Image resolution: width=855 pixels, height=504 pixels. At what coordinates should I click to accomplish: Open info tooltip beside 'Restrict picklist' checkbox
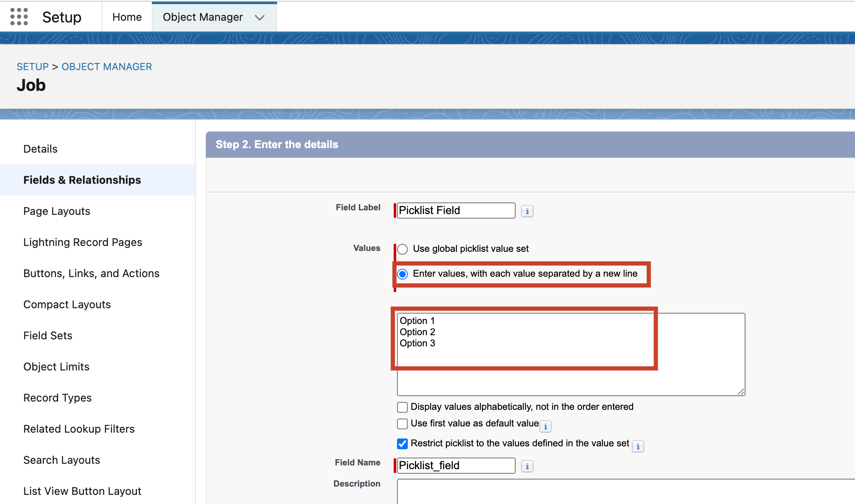pos(638,446)
